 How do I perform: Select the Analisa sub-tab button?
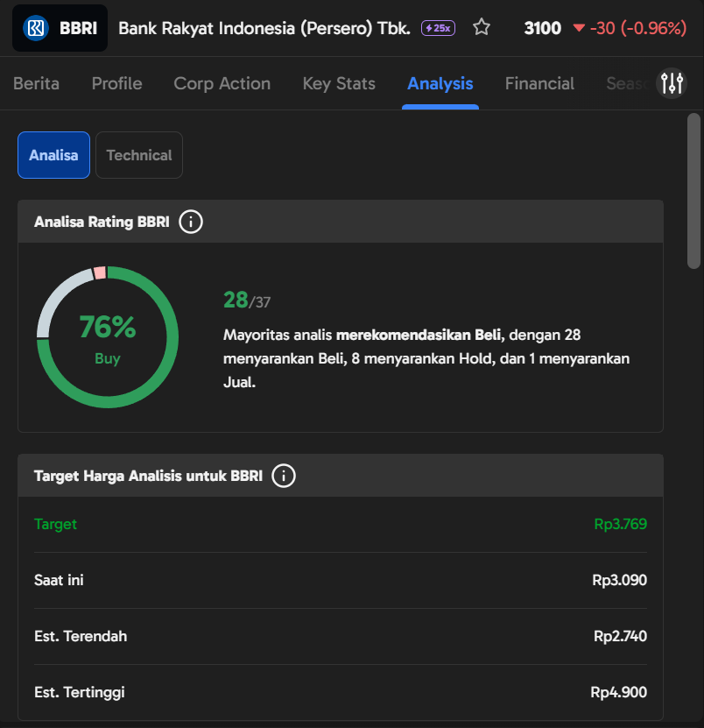[x=53, y=155]
